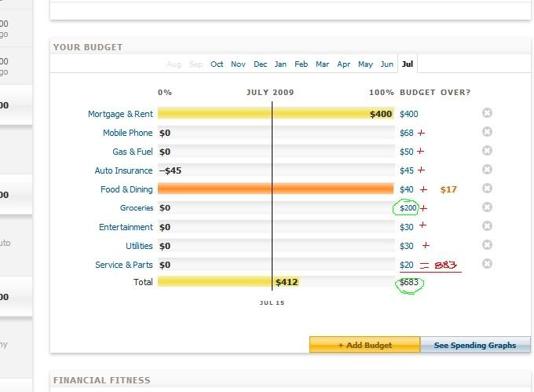Screen dimensions: 534x392
Task: Click See Spending Graphs button
Action: click(475, 345)
